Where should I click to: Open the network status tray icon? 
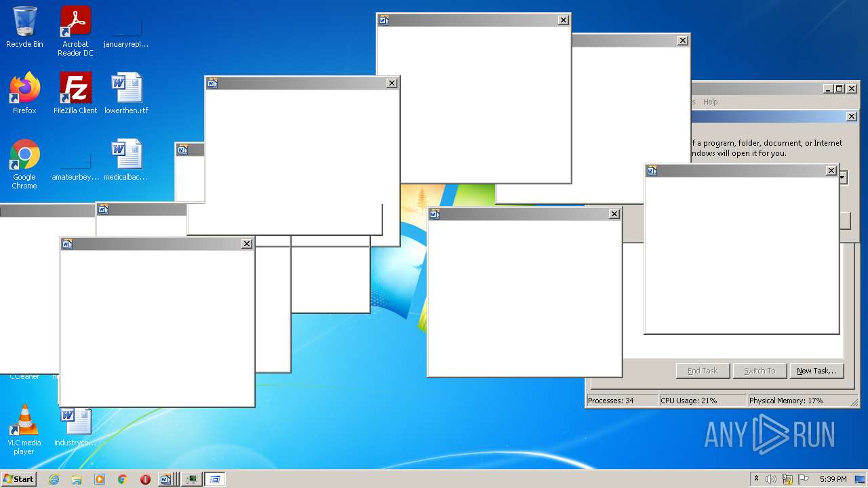pos(787,479)
